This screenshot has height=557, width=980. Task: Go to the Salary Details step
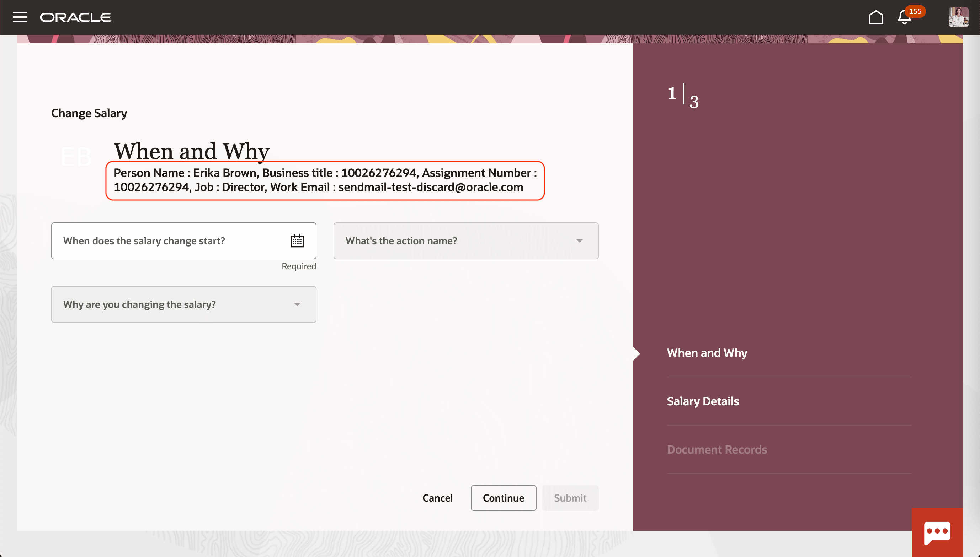tap(703, 401)
